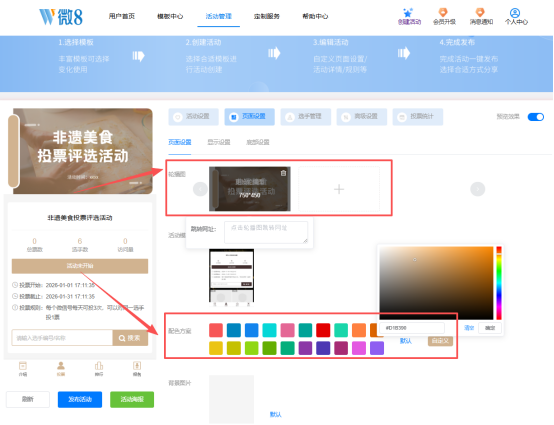Click blue 发布活动 button

point(80,399)
